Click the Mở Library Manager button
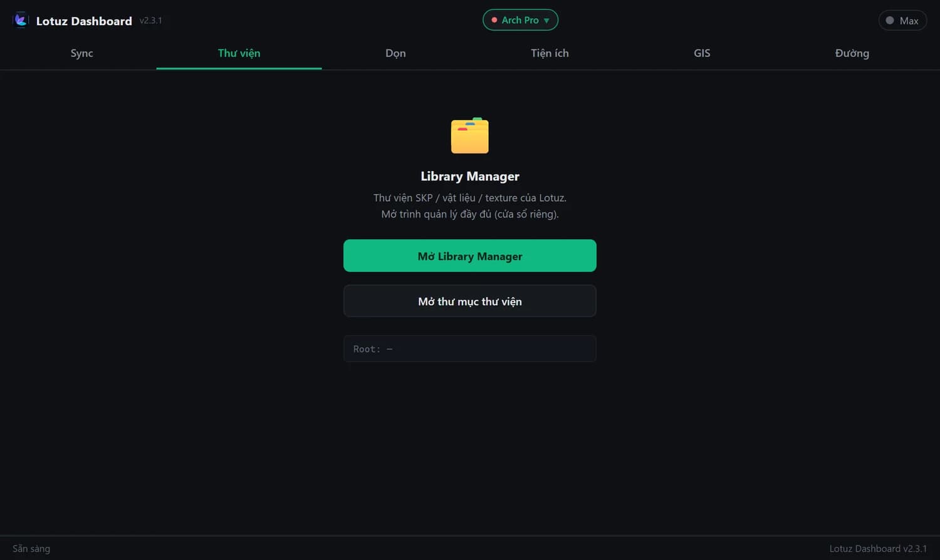940x560 pixels. point(470,256)
